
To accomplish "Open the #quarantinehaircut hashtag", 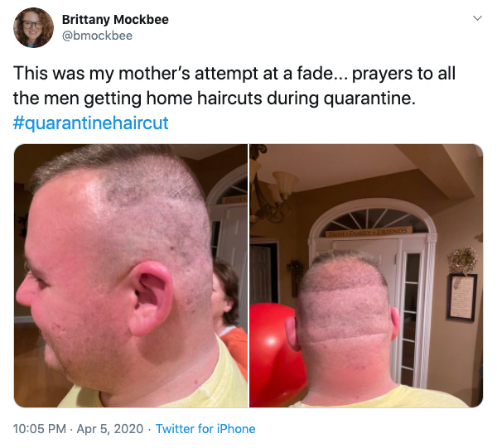I will point(90,123).
